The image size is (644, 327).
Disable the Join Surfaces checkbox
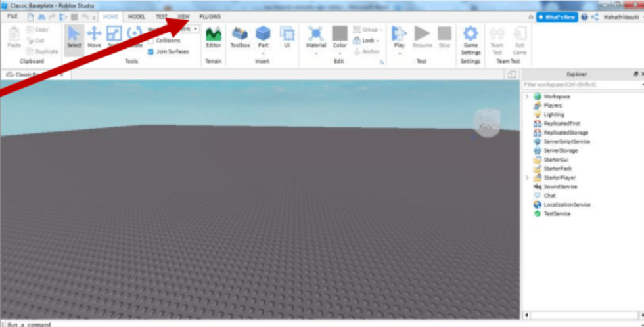point(150,52)
